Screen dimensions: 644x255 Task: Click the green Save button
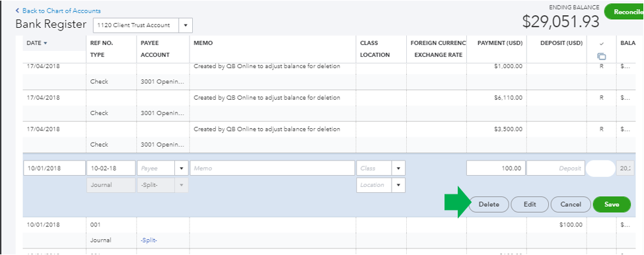coord(612,205)
